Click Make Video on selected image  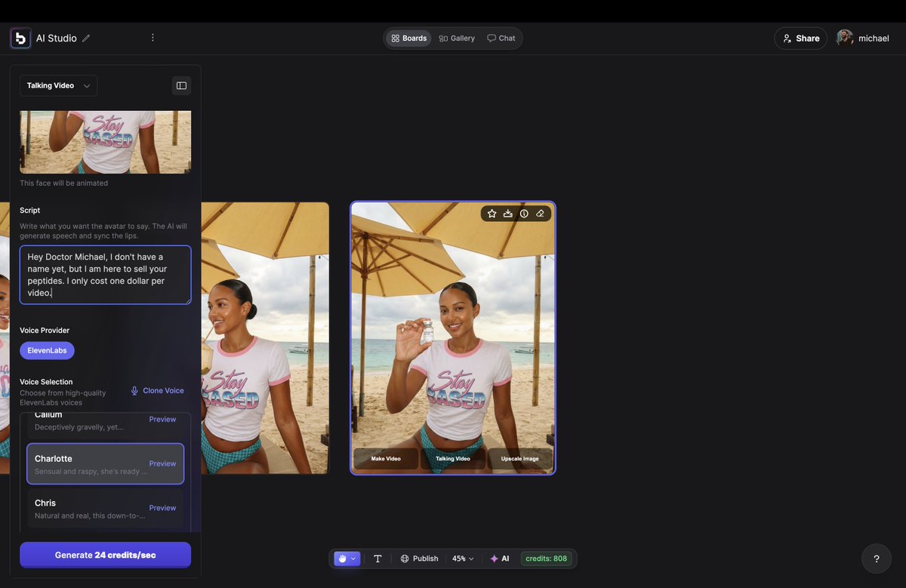pyautogui.click(x=386, y=459)
